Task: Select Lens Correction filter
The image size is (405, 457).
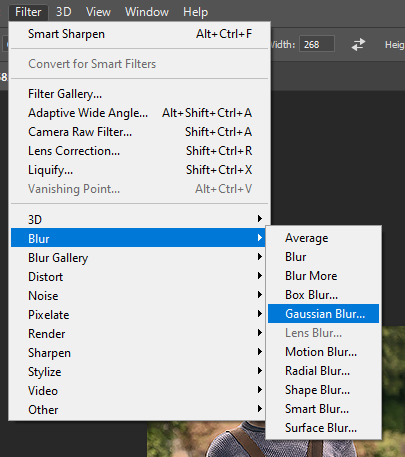Action: coord(139,151)
